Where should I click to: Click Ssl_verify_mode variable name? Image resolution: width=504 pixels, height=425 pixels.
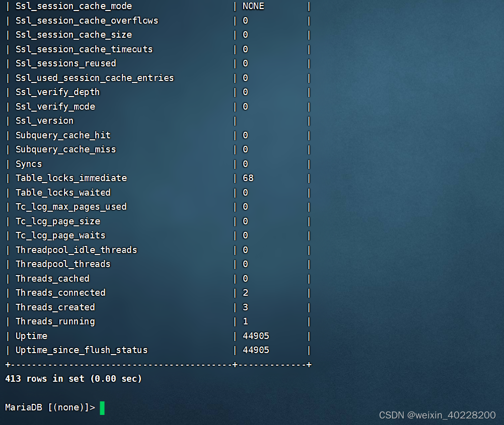pos(55,107)
